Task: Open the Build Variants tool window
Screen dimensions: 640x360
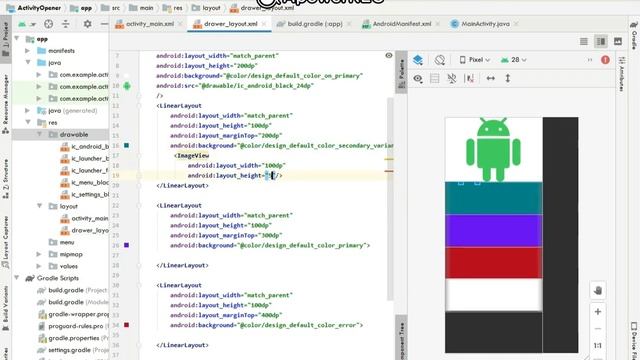Action: click(5, 308)
